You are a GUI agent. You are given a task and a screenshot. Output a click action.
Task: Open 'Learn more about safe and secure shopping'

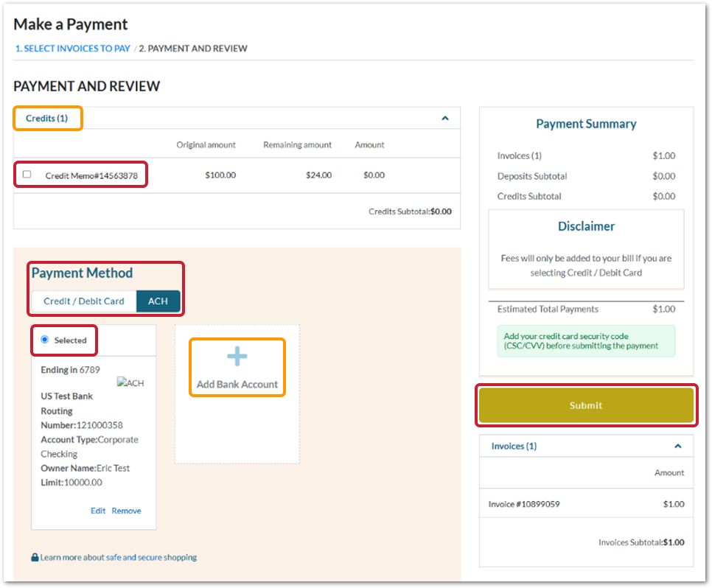point(118,559)
